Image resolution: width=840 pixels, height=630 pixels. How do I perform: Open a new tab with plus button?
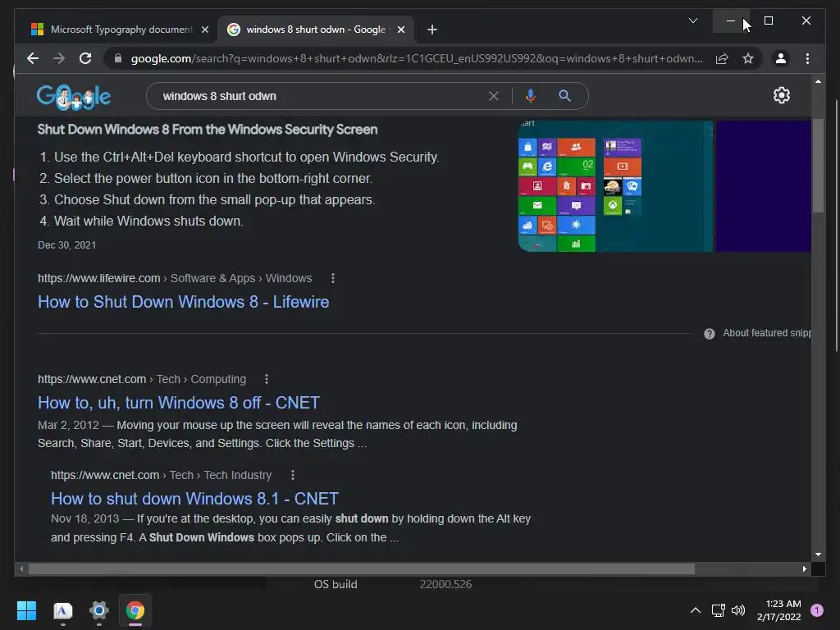tap(432, 30)
